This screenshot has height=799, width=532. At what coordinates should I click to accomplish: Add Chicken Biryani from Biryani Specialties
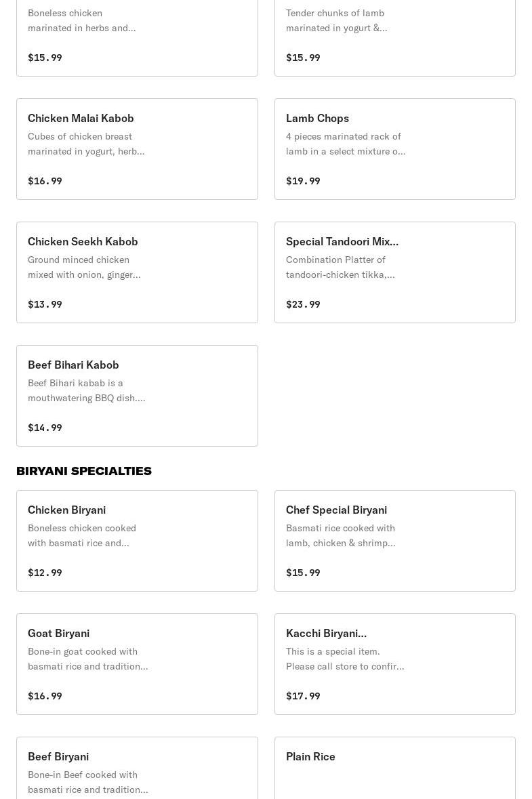[137, 541]
